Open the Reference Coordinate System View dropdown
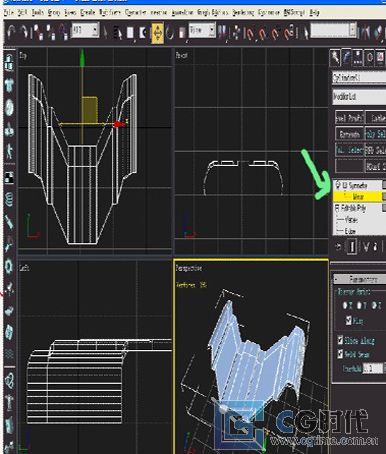This screenshot has width=386, height=454. (202, 30)
